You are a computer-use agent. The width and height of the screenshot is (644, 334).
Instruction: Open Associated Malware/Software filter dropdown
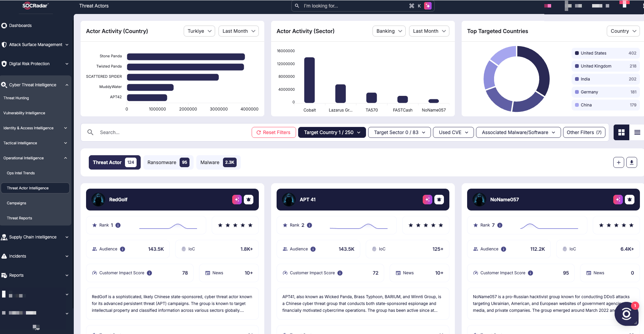pos(518,132)
